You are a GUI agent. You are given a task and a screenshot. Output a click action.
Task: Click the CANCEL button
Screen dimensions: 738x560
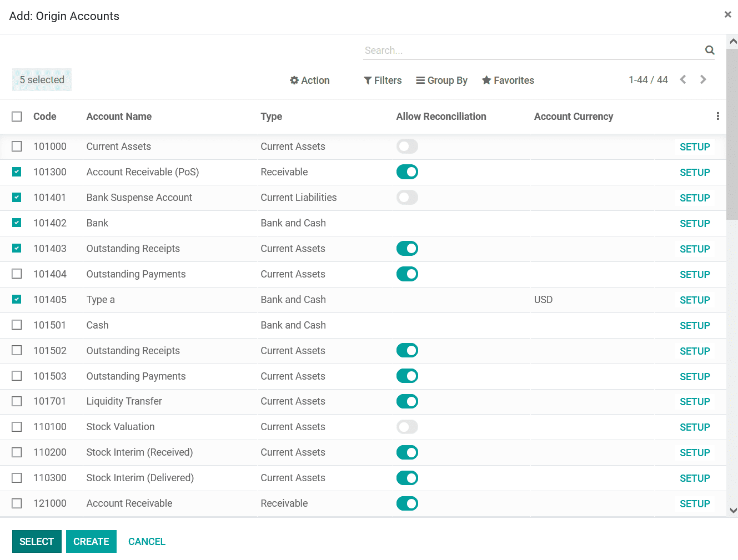click(147, 542)
